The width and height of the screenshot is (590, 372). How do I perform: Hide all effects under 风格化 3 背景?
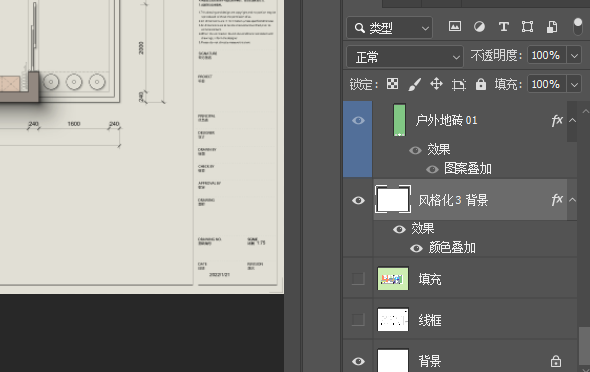pos(399,229)
